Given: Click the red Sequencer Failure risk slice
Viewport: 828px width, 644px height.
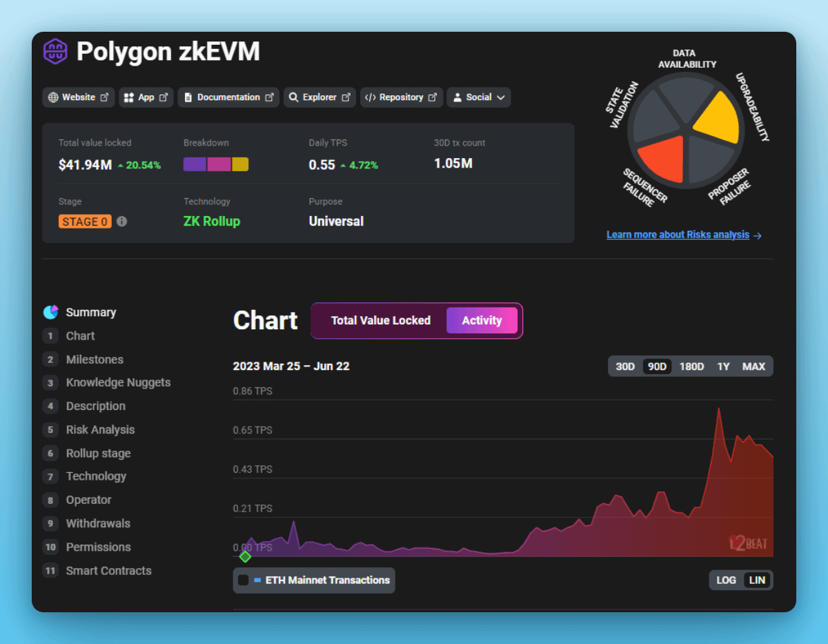Looking at the screenshot, I should (663, 158).
